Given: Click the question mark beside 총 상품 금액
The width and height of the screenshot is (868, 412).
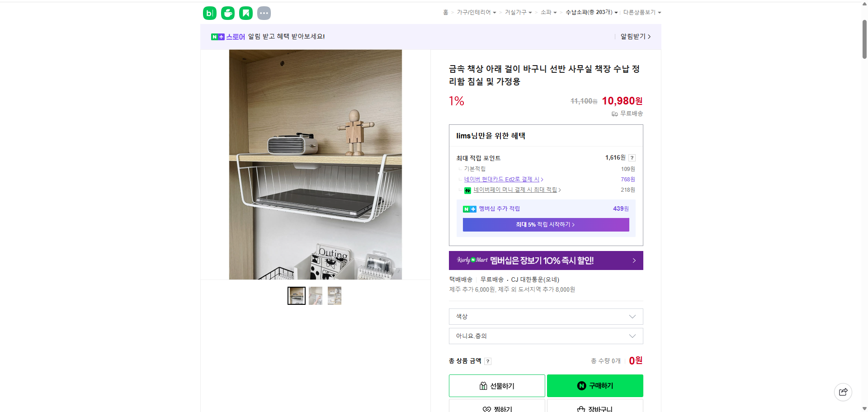Looking at the screenshot, I should click(488, 361).
